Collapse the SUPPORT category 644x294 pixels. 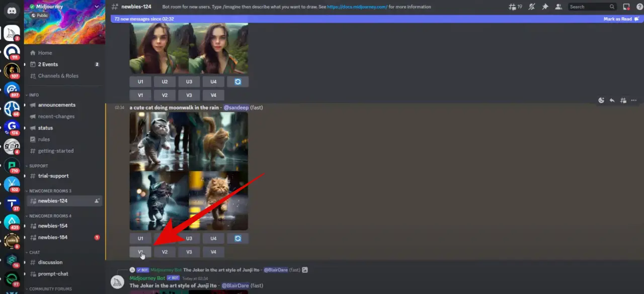tap(38, 166)
